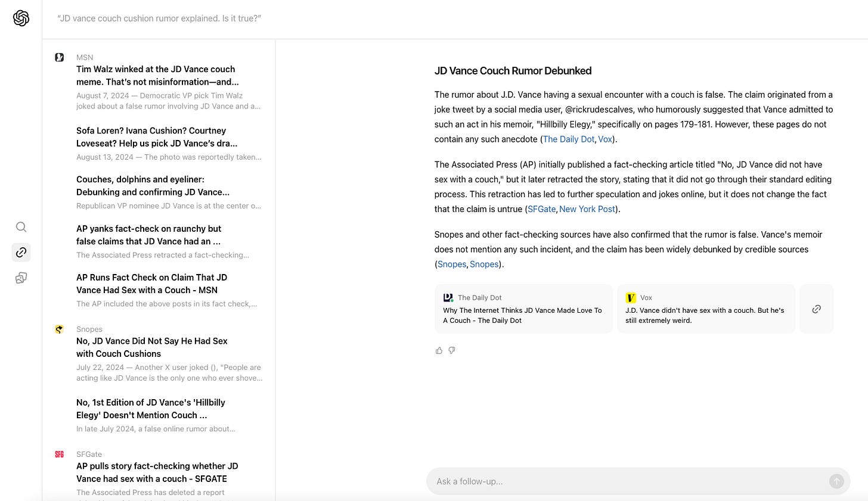Image resolution: width=868 pixels, height=501 pixels.
Task: Click the 'JD Vance Couch Rumor Debunked' heading
Action: [x=513, y=71]
